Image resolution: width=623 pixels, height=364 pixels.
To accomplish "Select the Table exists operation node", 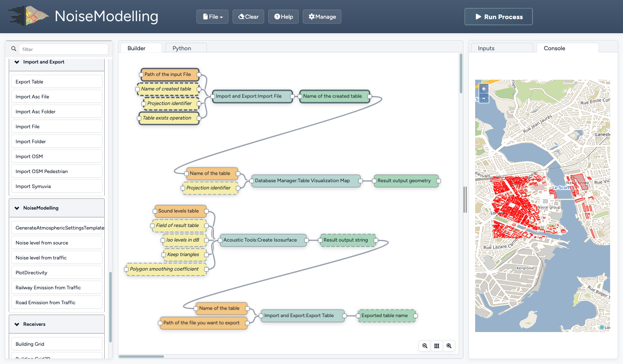I will click(169, 118).
